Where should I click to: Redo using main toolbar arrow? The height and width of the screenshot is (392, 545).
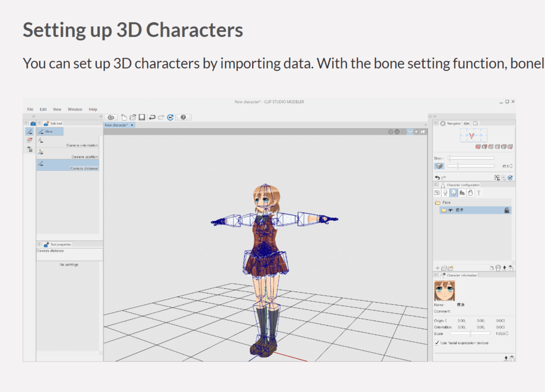point(161,117)
